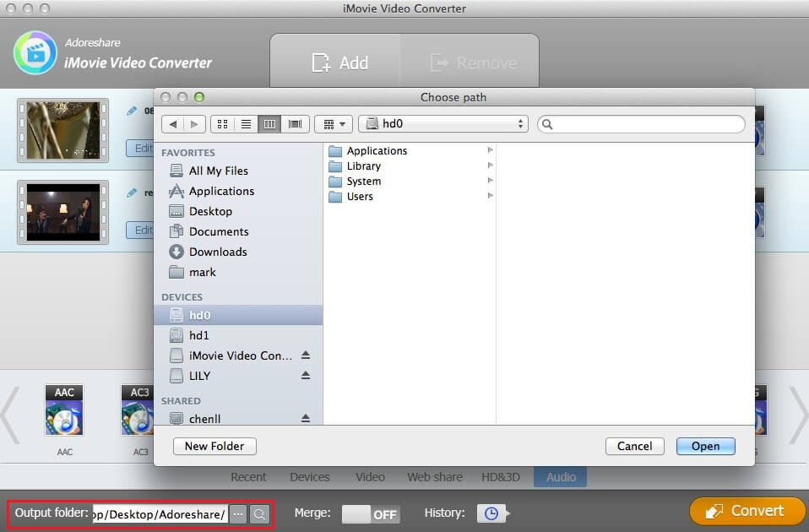Viewport: 809px width, 532px height.
Task: Eject the chenll shared computer
Action: pyautogui.click(x=306, y=418)
